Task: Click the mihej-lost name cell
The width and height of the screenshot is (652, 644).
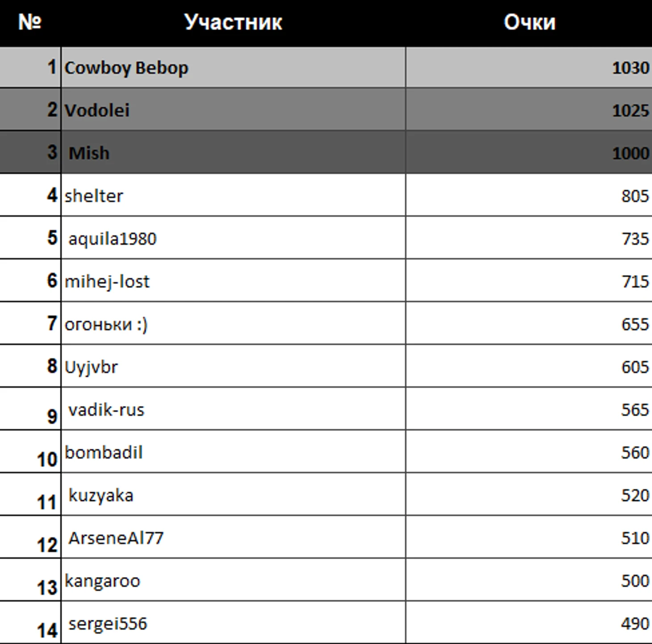Action: click(x=233, y=281)
